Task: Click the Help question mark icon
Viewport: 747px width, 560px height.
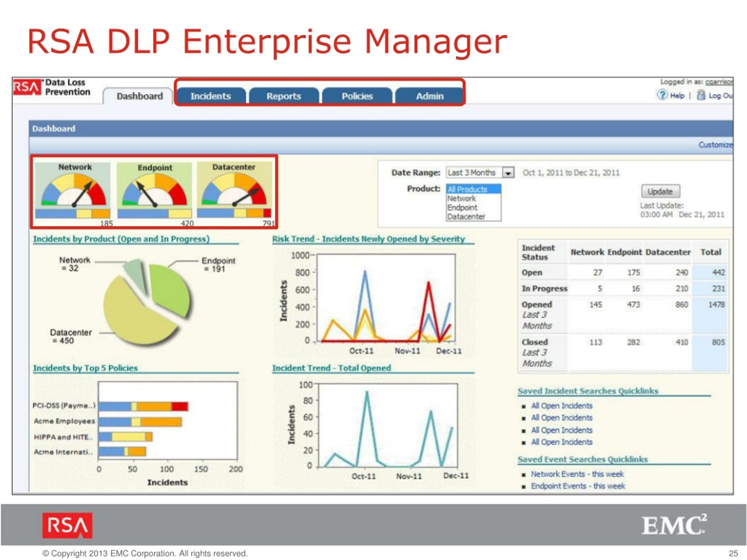Action: coord(662,95)
